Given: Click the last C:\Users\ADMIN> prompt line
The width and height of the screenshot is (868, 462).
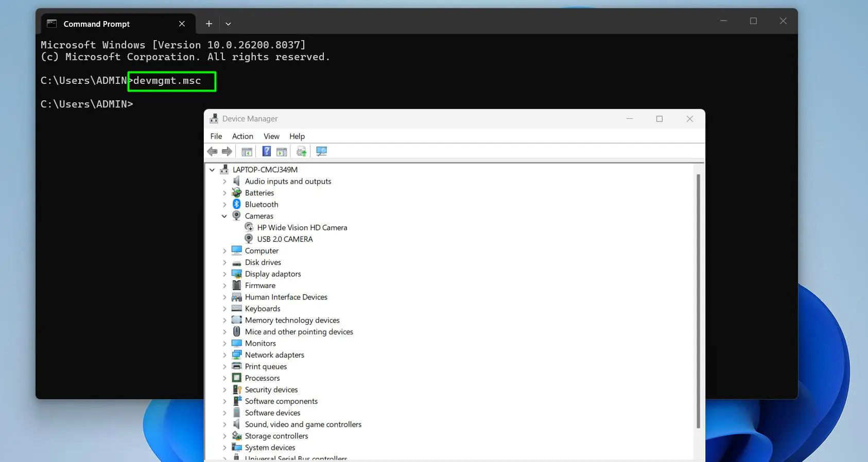Looking at the screenshot, I should [87, 104].
